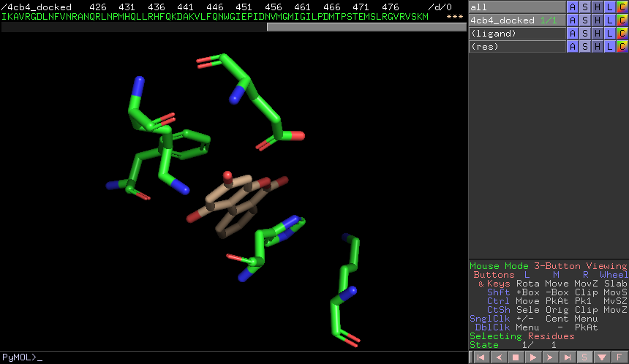Click the down-triangle rocking button
The width and height of the screenshot is (629, 364).
(602, 357)
